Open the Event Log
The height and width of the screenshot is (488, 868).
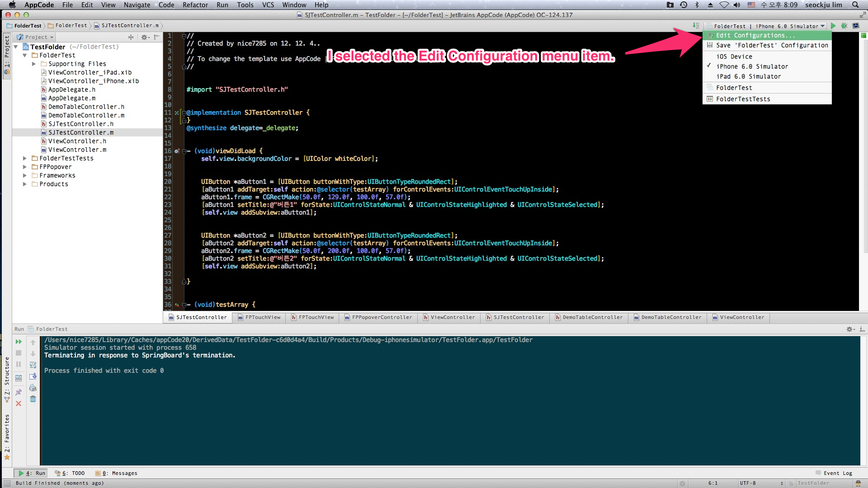pos(834,473)
